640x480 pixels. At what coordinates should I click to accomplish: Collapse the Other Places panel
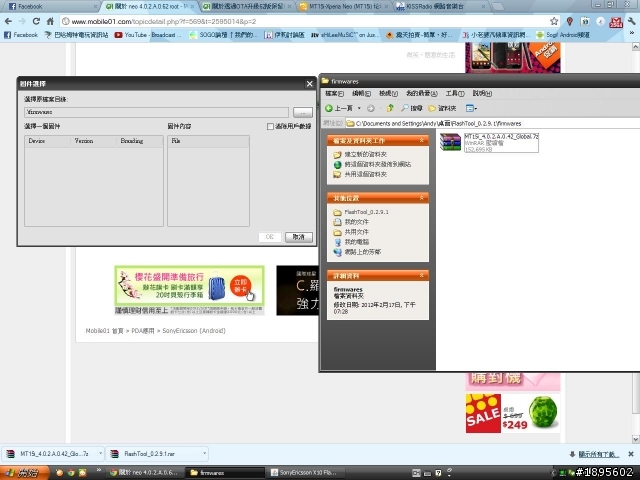[x=422, y=198]
